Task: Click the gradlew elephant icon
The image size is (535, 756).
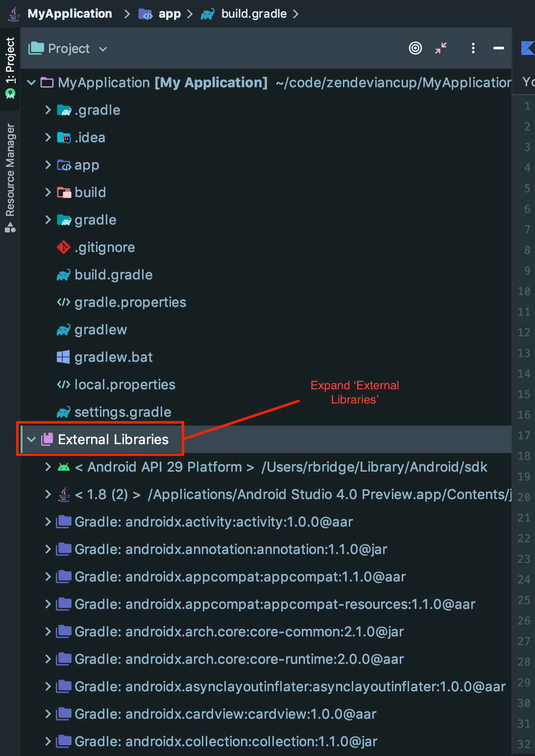Action: click(64, 329)
